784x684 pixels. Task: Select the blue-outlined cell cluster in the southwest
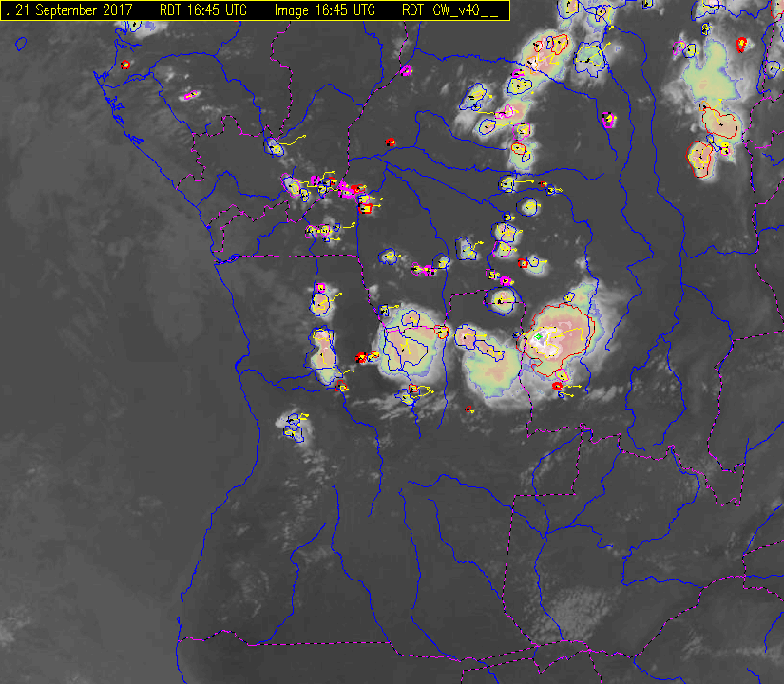(294, 426)
